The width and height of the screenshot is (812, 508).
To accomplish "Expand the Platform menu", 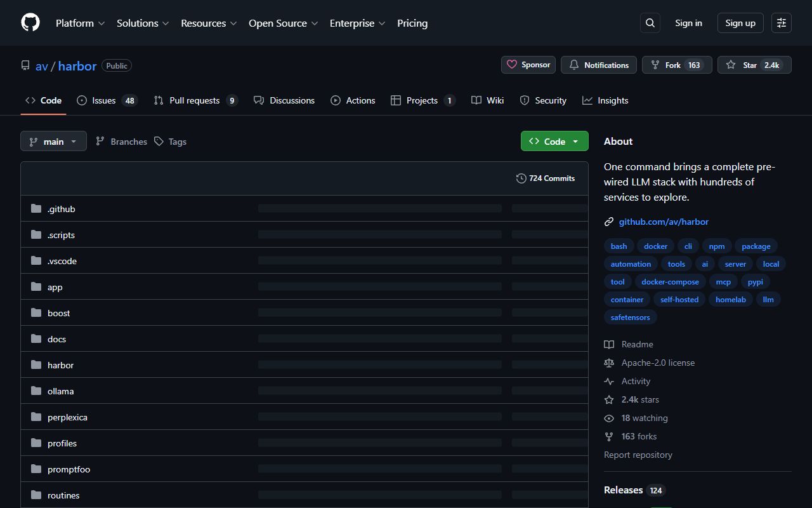I will click(80, 23).
